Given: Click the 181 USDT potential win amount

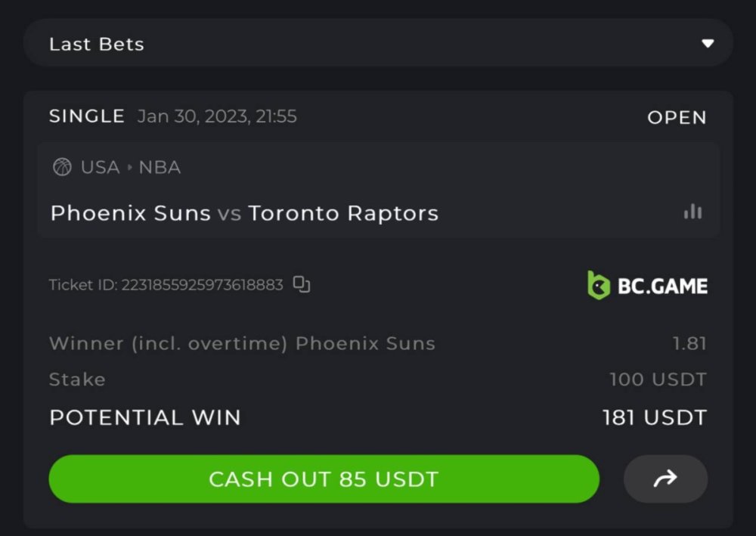Looking at the screenshot, I should click(x=654, y=417).
